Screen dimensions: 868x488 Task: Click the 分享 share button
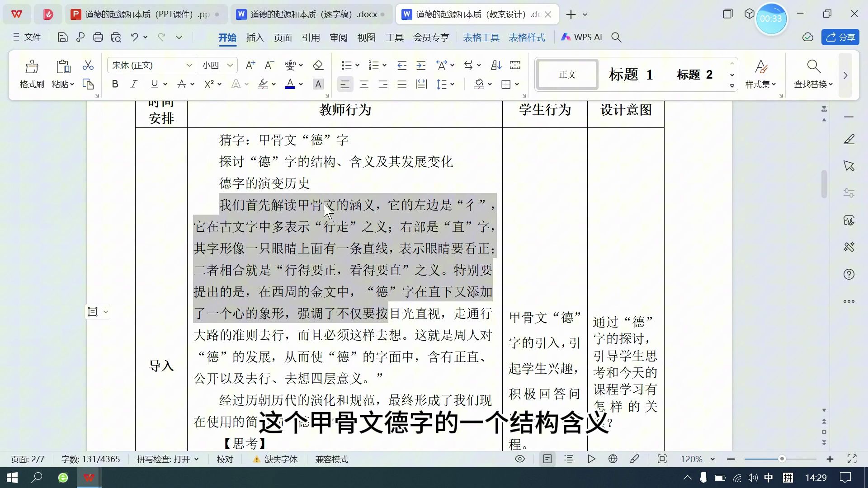840,38
